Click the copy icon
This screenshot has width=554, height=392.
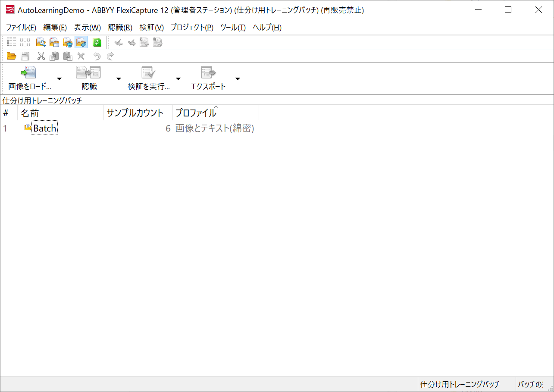point(54,56)
